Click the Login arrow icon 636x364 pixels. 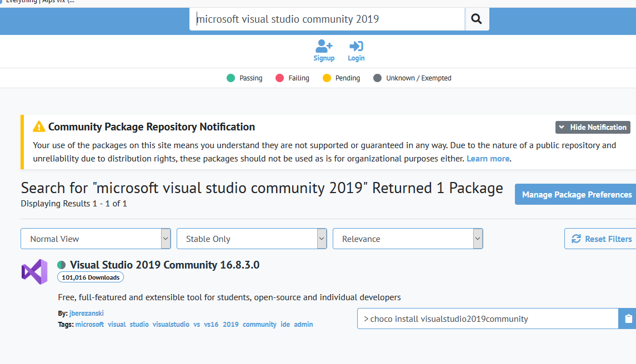pyautogui.click(x=356, y=46)
